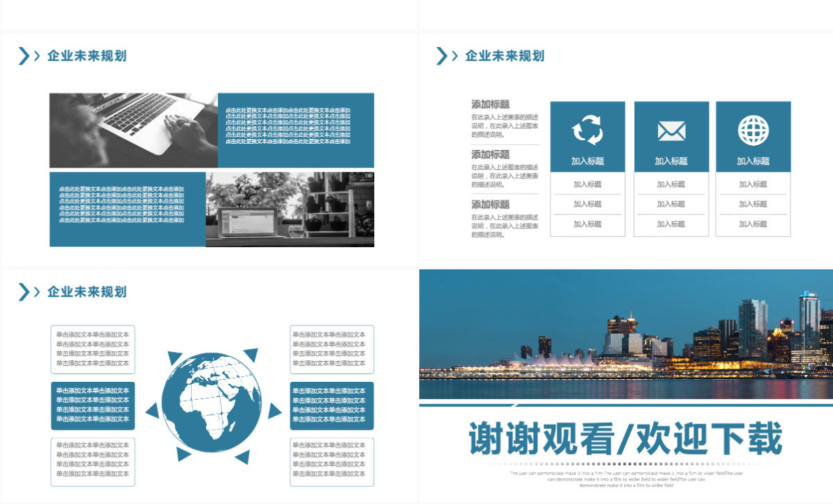833x504 pixels.
Task: Select the 企业未来规划 title on the globe slide
Action: pyautogui.click(x=87, y=292)
